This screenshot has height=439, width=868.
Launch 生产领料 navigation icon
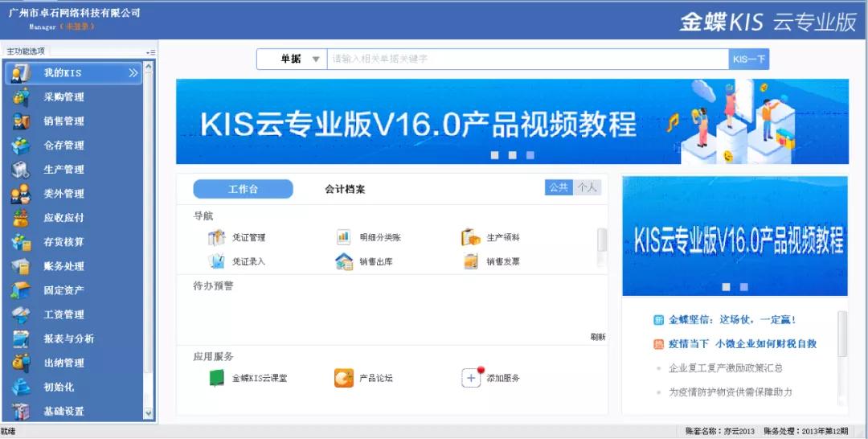coord(470,237)
